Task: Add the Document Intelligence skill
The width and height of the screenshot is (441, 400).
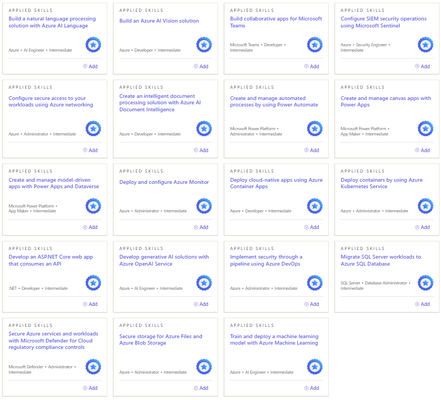Action: 201,150
